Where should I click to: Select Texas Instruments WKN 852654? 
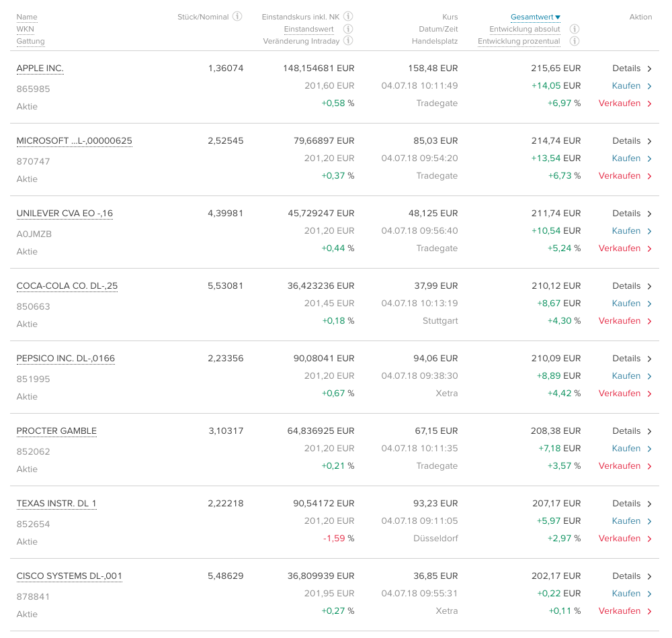pyautogui.click(x=34, y=524)
